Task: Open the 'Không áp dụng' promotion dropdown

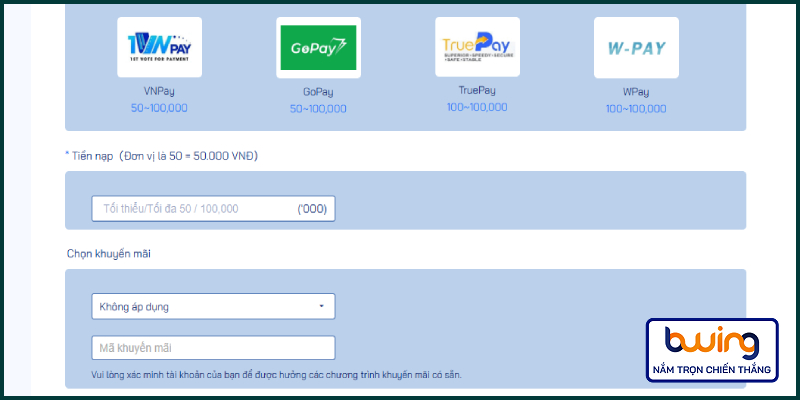Action: (213, 307)
